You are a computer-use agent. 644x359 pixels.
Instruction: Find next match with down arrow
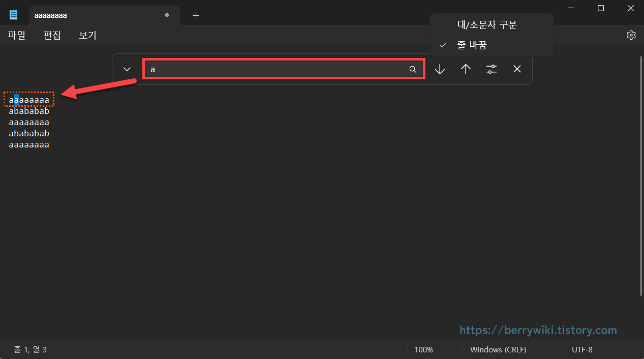tap(440, 69)
